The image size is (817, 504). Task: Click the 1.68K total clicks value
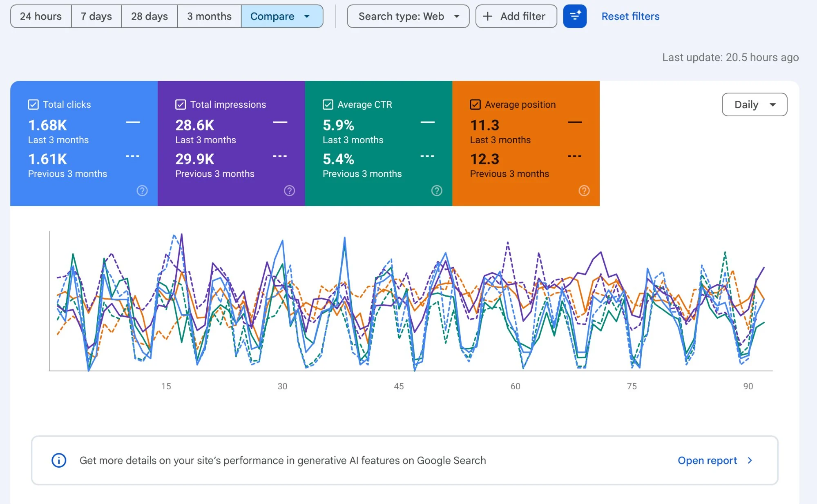(x=47, y=125)
